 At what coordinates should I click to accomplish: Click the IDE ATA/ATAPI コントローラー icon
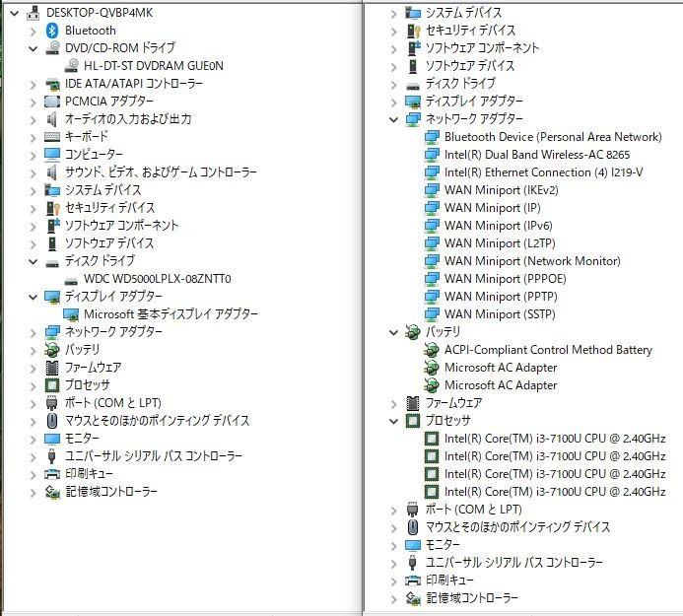click(52, 83)
